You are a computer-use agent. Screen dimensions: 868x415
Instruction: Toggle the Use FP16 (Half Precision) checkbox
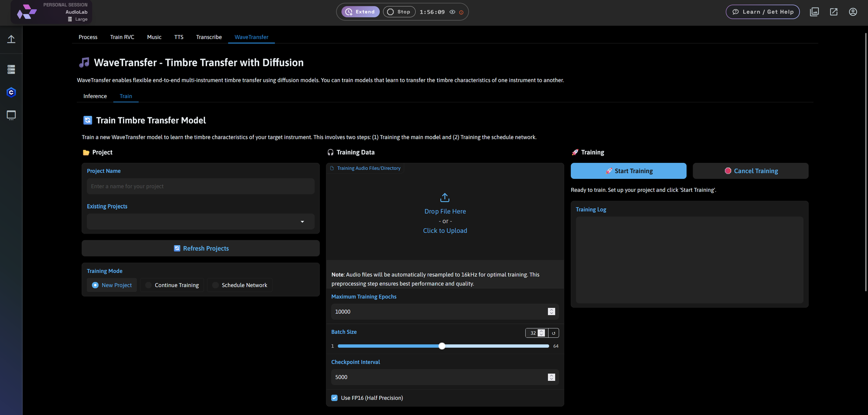tap(335, 398)
